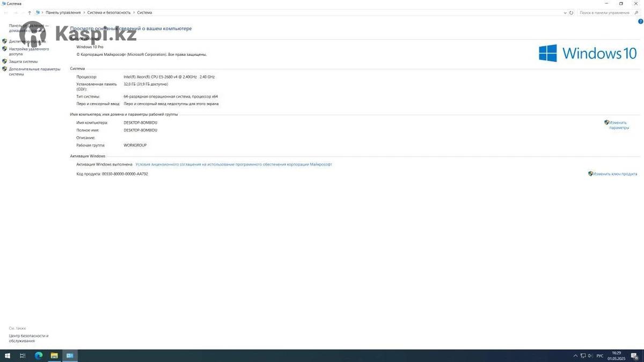Click shield icon beside Изменить параметры
The width and height of the screenshot is (644, 362).
(x=606, y=122)
